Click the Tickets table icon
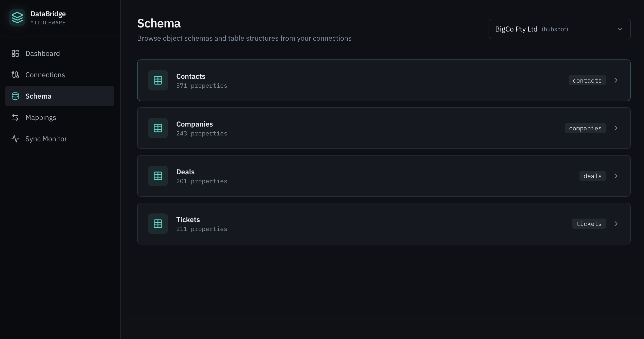644x339 pixels. pos(157,223)
